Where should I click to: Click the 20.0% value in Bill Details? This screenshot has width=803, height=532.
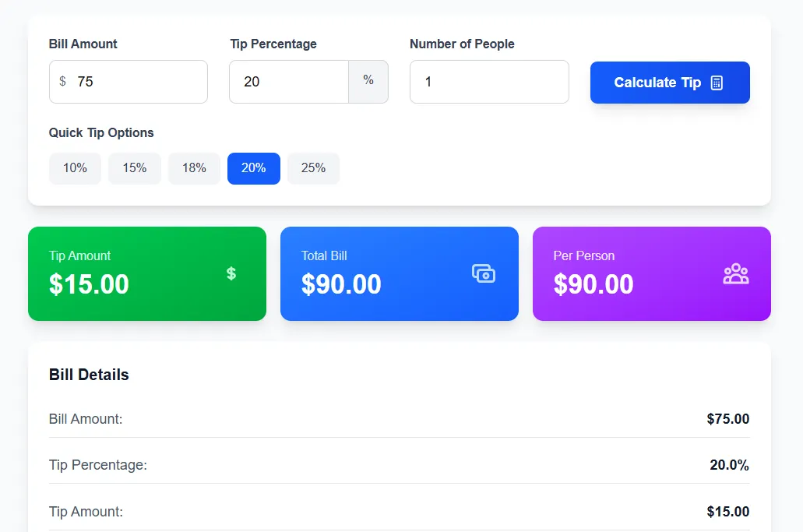click(x=729, y=466)
